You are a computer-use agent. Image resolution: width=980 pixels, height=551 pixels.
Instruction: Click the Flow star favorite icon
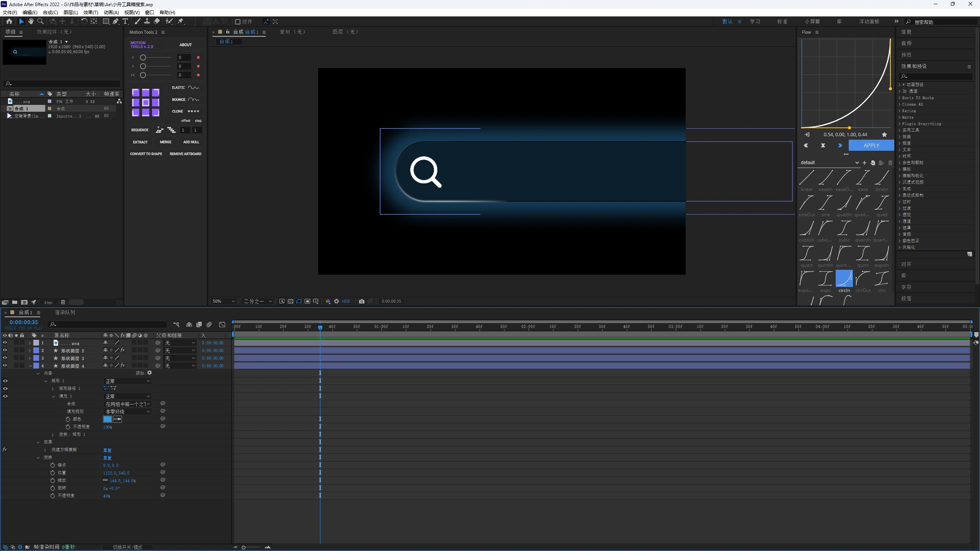tap(884, 134)
